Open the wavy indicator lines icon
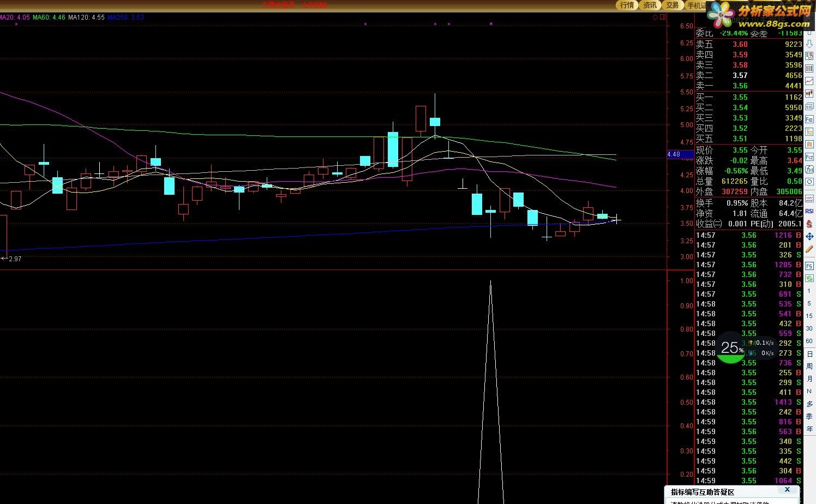This screenshot has height=504, width=816. [809, 199]
